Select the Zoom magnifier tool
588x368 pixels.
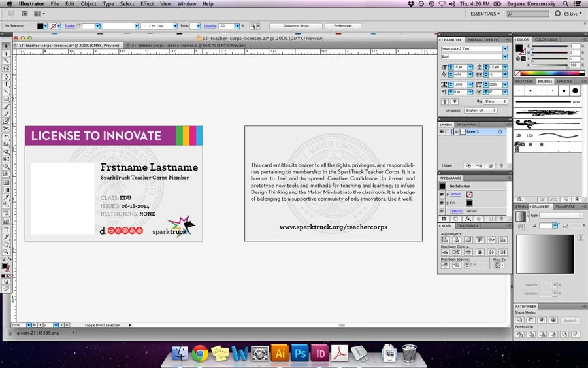pyautogui.click(x=6, y=252)
